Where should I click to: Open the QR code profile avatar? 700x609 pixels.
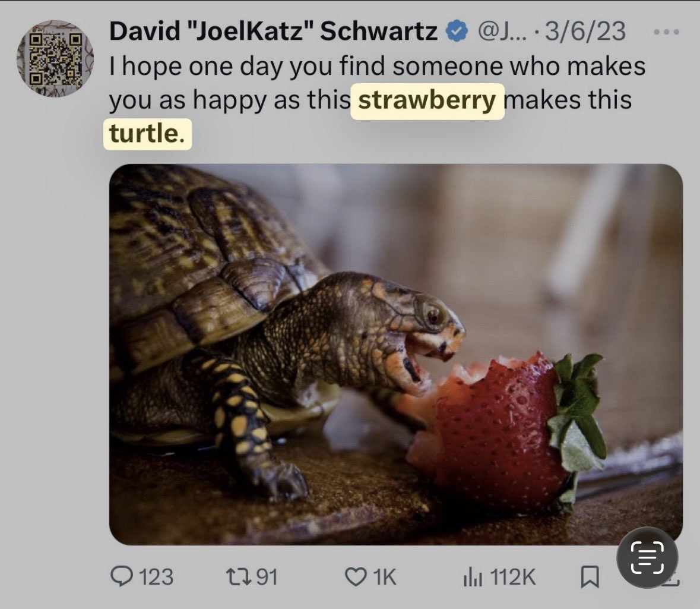[x=55, y=59]
